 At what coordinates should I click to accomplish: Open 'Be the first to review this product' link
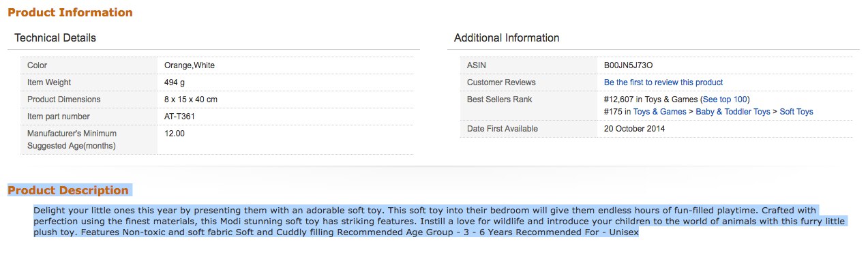coord(663,82)
